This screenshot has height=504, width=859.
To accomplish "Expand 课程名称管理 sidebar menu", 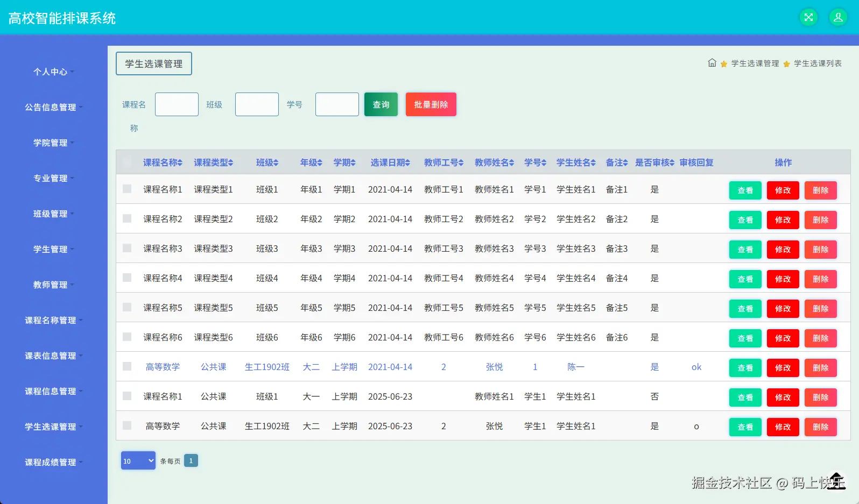I will point(53,320).
